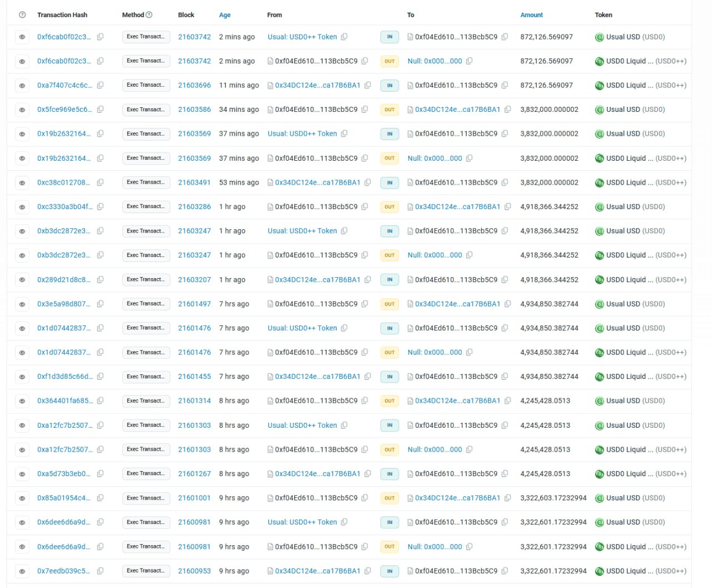Show quick view for 0x289d21d8c8 row
Image resolution: width=712 pixels, height=588 pixels.
coord(22,280)
